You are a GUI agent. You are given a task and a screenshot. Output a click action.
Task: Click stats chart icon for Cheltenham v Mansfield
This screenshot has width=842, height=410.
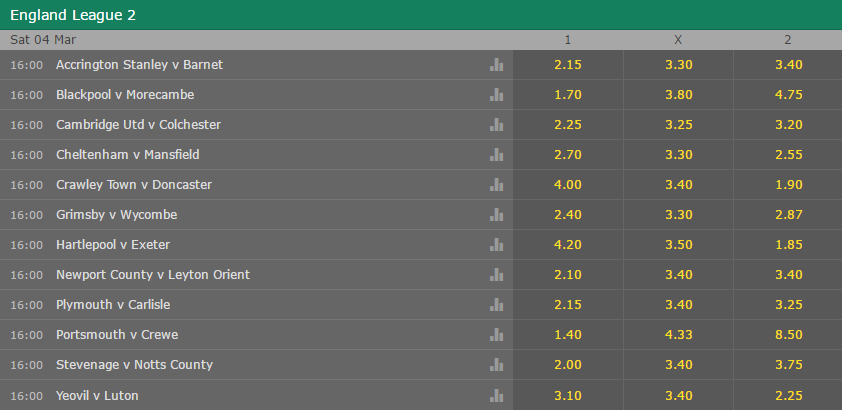(496, 155)
